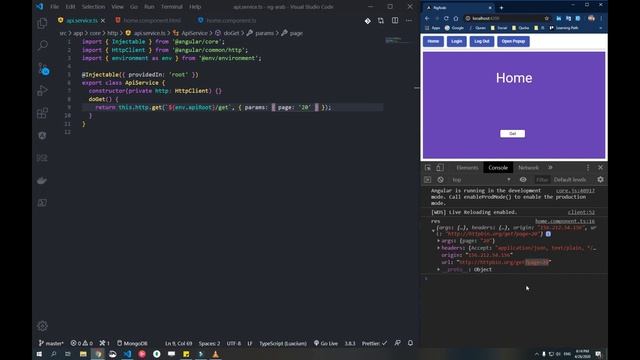Click the browser home icon
The height and width of the screenshot is (360, 640).
pos(456,18)
